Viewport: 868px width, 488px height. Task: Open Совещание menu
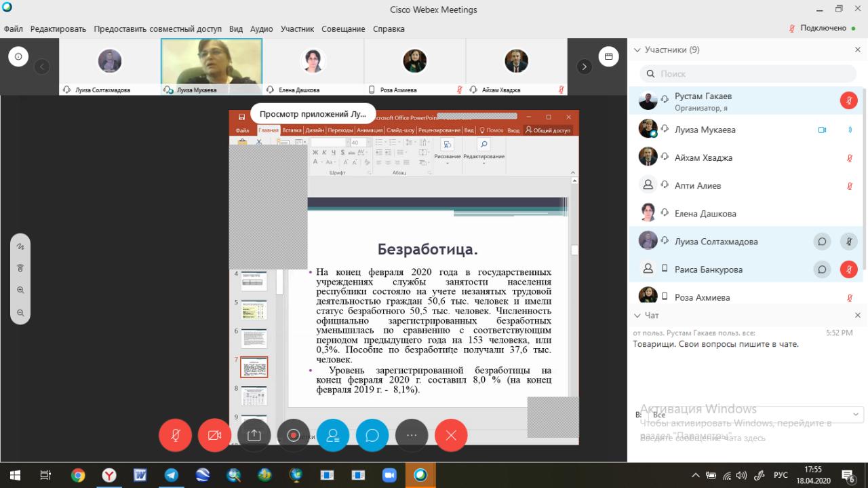343,29
